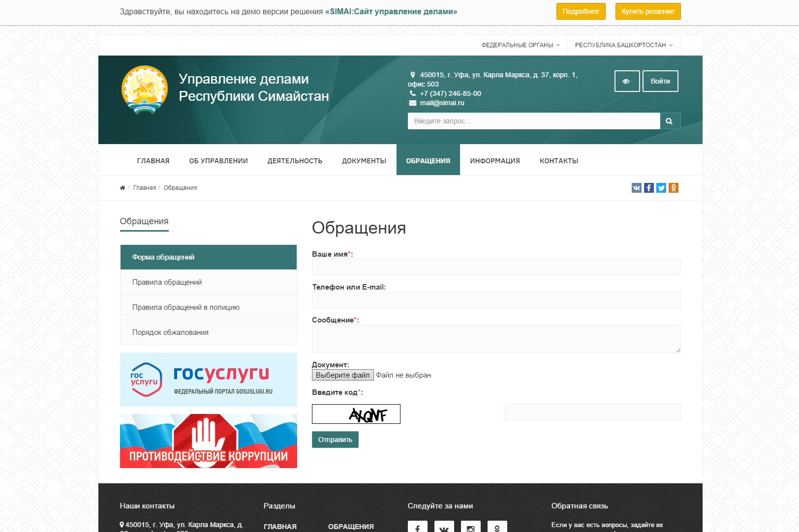Viewport: 799px width, 532px height.
Task: Click Главная breadcrumb link
Action: [x=145, y=188]
